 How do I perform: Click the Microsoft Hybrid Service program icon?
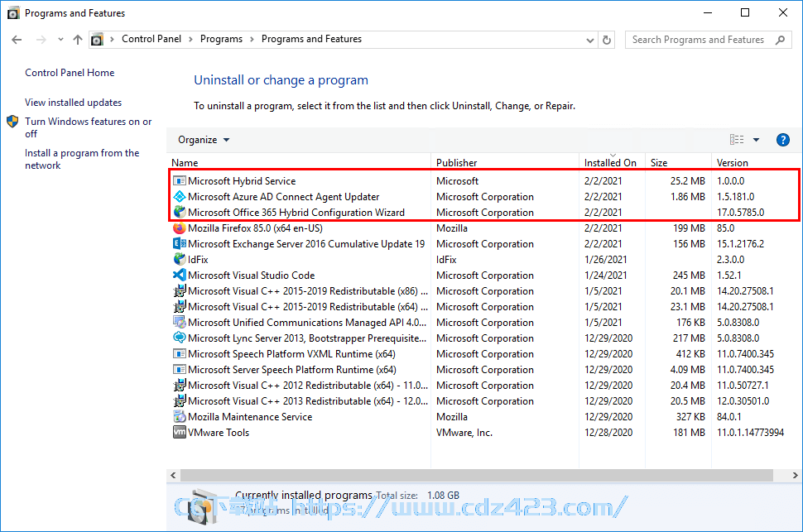click(x=180, y=180)
